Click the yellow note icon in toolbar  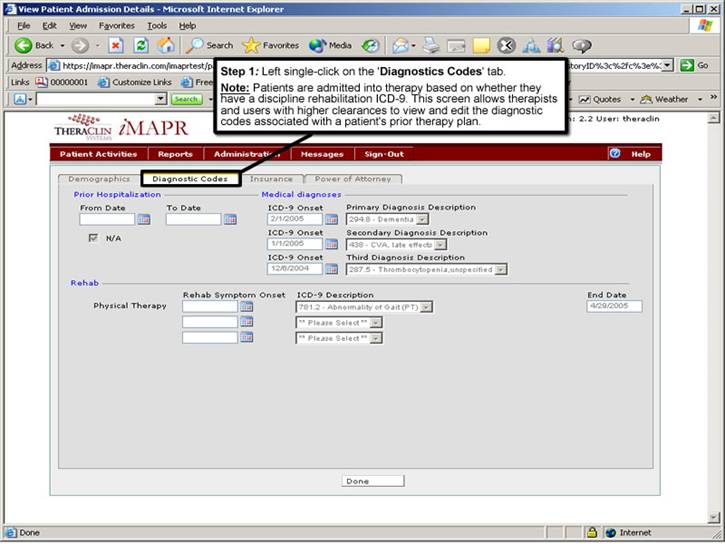(481, 45)
